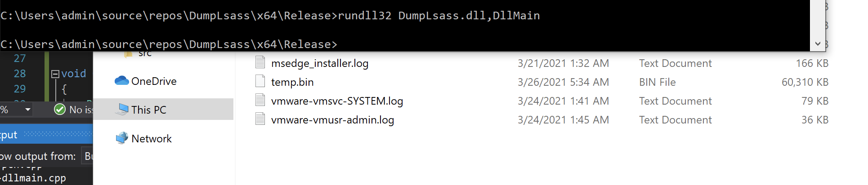Click the This PC computer icon
The width and height of the screenshot is (868, 185).
121,110
